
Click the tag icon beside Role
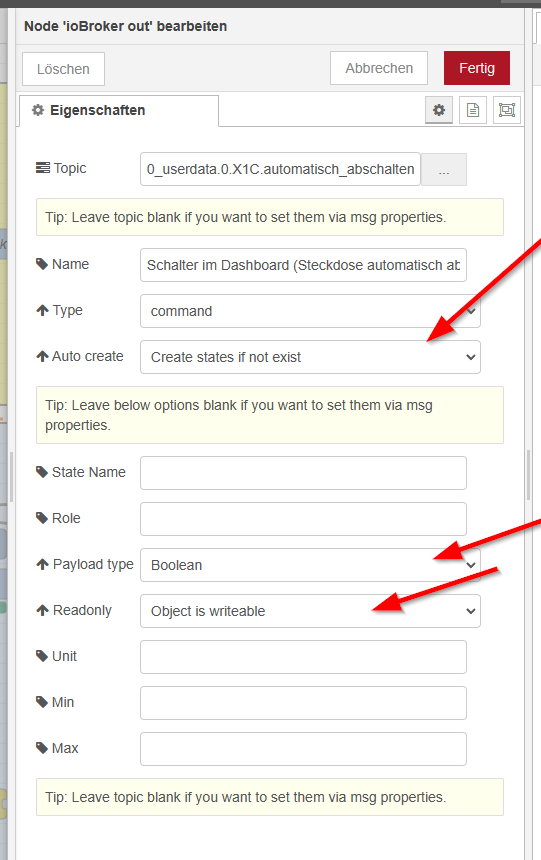point(42,518)
